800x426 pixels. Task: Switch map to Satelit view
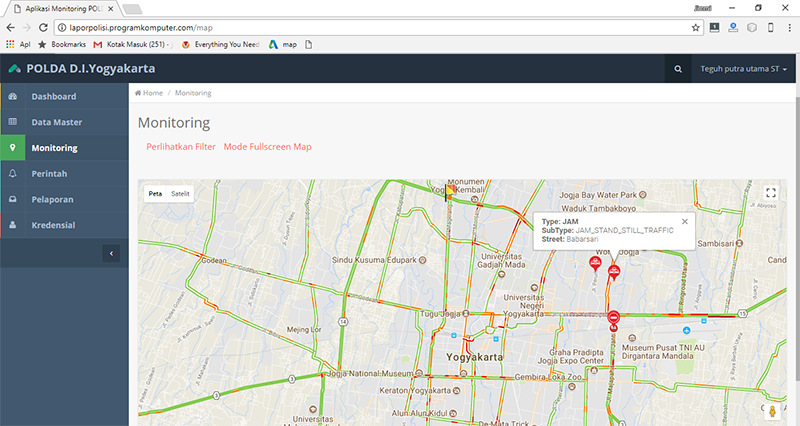click(180, 193)
